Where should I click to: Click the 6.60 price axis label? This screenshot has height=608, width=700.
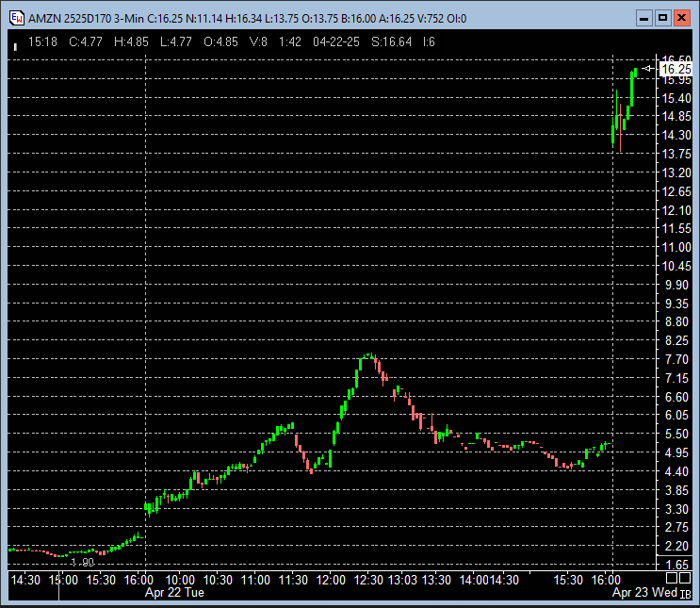[676, 397]
